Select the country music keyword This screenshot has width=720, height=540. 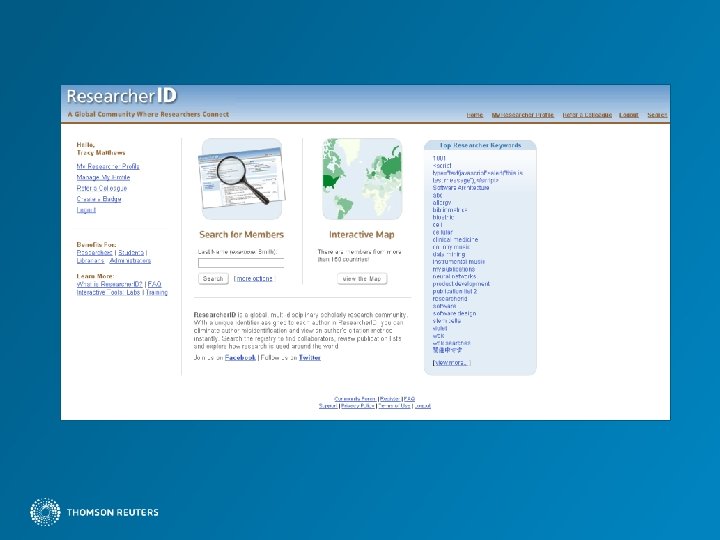451,247
